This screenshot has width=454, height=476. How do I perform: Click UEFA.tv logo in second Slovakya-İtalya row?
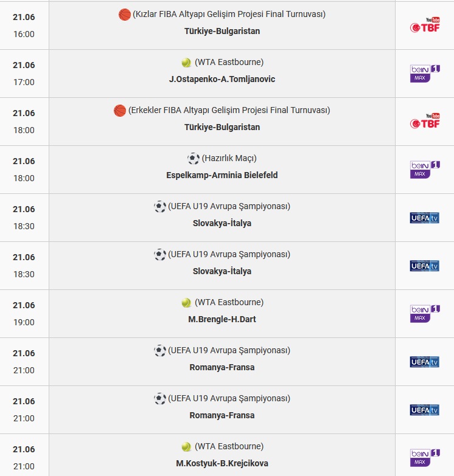pyautogui.click(x=425, y=266)
